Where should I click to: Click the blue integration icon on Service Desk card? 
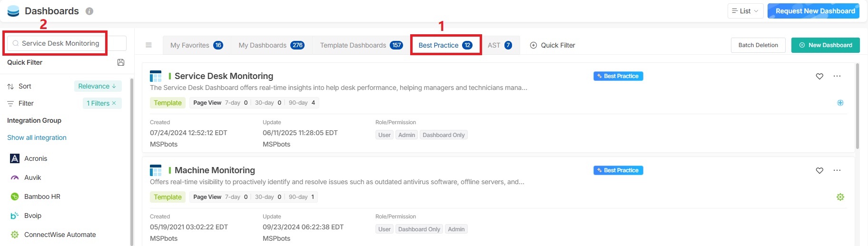840,103
